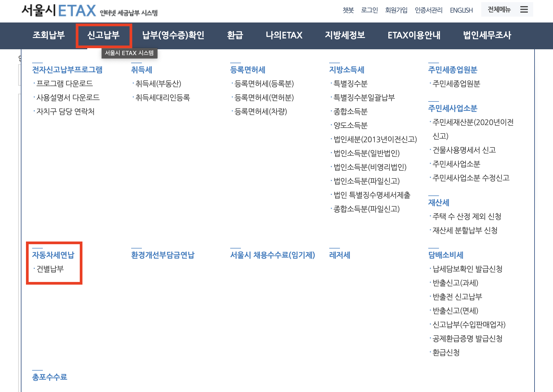Select 취득세(부동산)
This screenshot has height=392, width=553.
coord(158,84)
